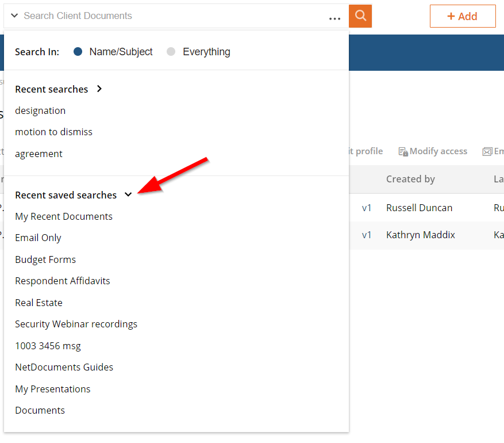This screenshot has width=504, height=443.
Task: Choose recent search 'designation'
Action: [x=40, y=110]
